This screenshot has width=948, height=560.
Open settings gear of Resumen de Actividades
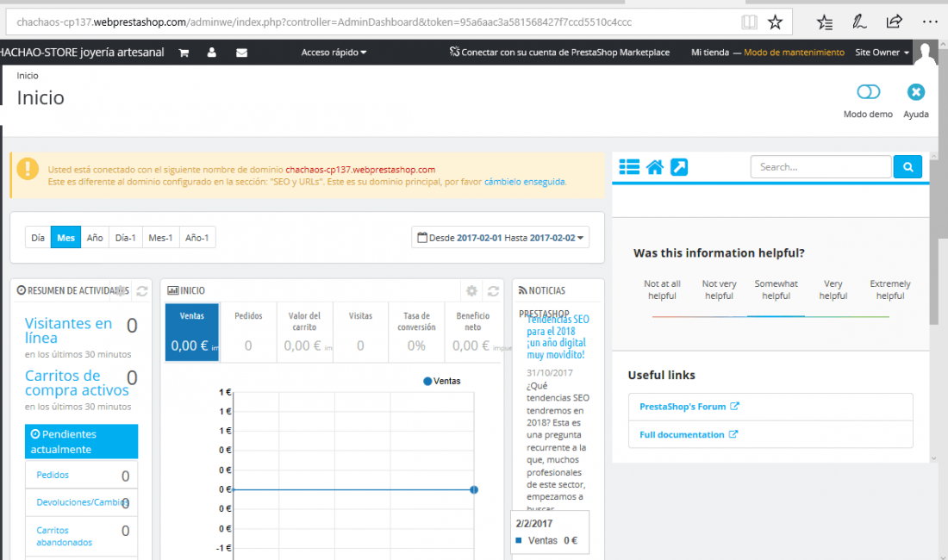point(121,290)
